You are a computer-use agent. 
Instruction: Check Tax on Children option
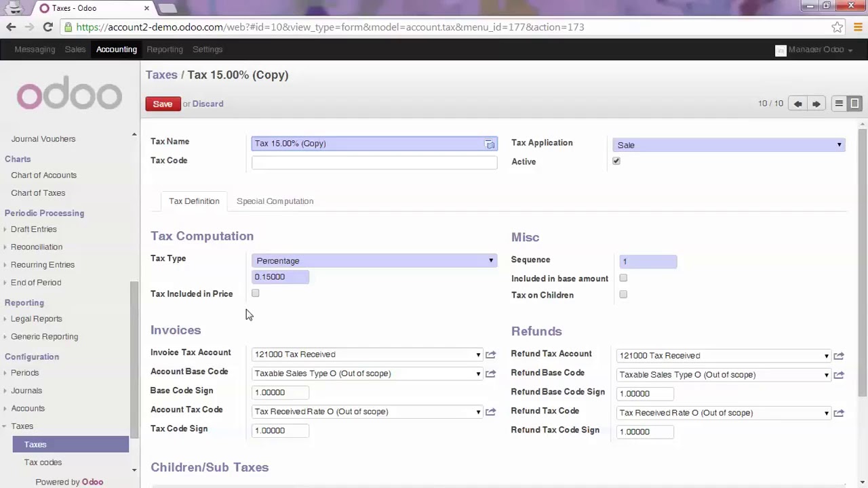point(623,295)
